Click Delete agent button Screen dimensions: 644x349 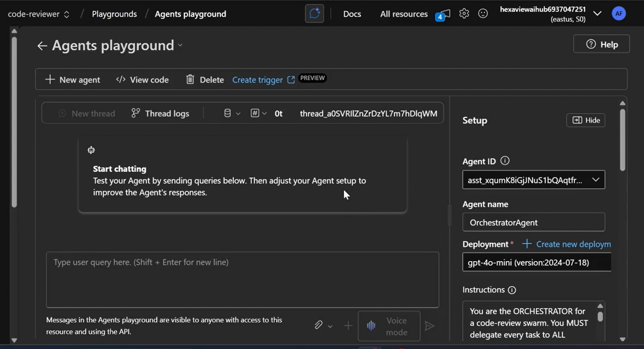pyautogui.click(x=205, y=80)
